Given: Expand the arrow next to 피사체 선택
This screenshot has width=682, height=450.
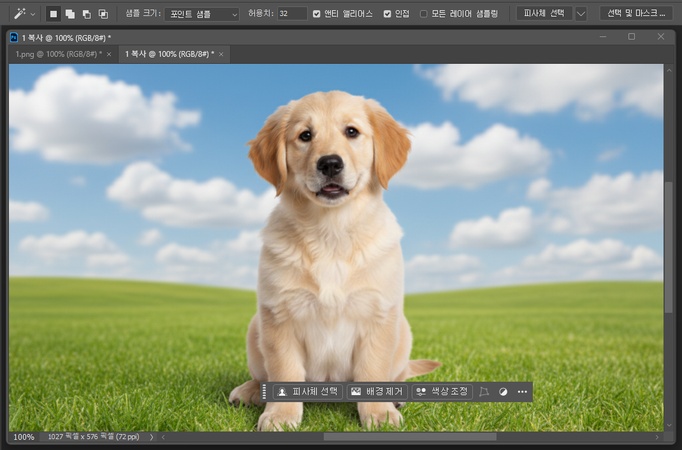Looking at the screenshot, I should pos(581,14).
